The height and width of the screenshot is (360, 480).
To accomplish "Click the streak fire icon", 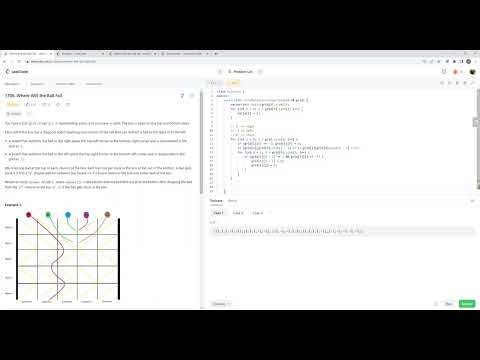I will pyautogui.click(x=456, y=72).
